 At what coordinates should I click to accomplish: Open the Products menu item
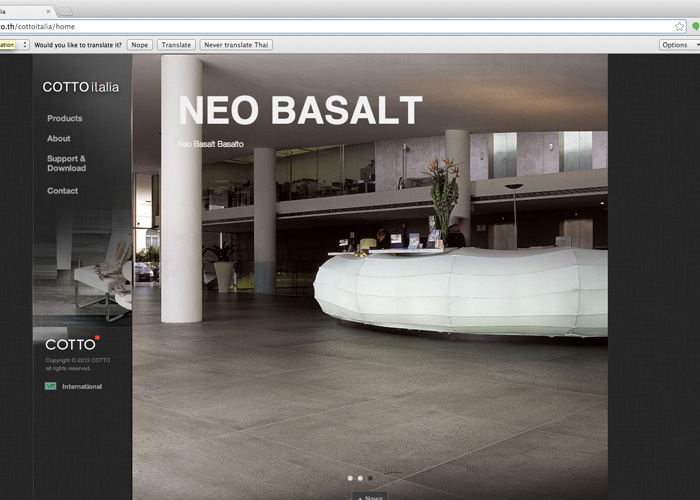(65, 118)
